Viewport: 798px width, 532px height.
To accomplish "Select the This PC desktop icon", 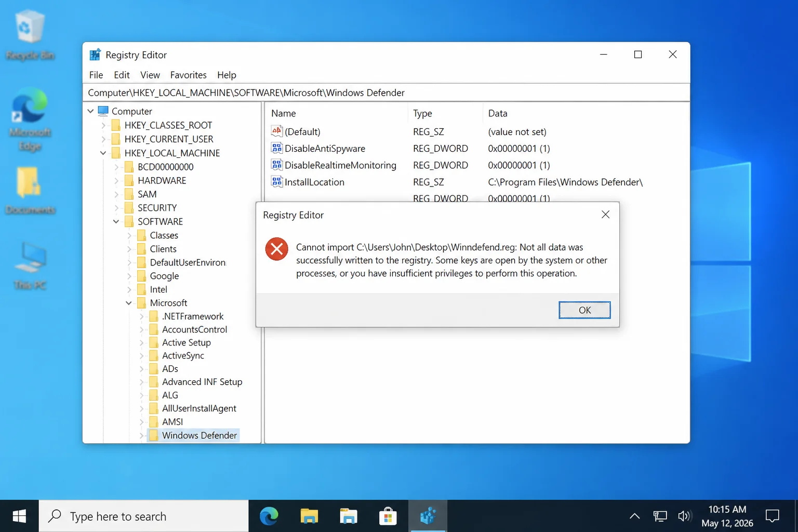I will pyautogui.click(x=30, y=265).
